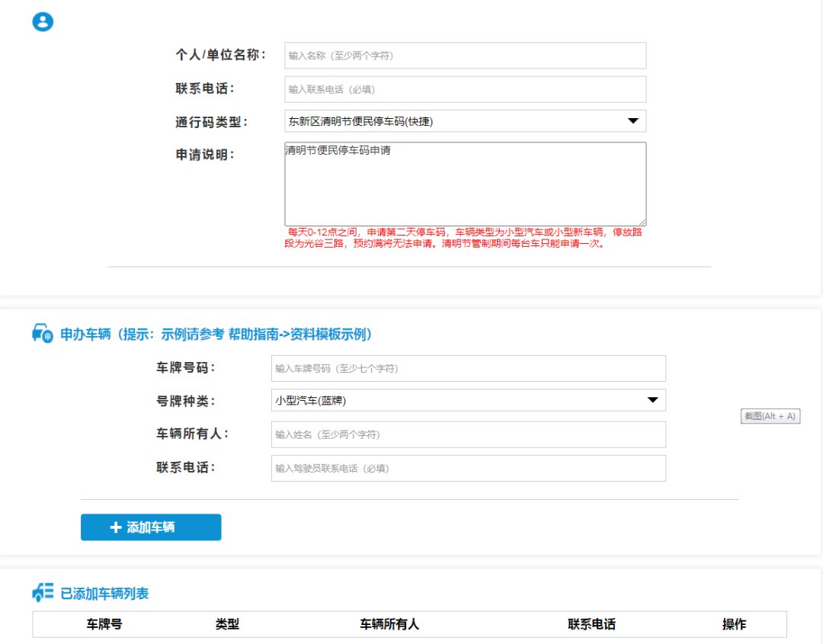The image size is (823, 644).
Task: Click the plus icon inside 添加车辆 button
Action: pyautogui.click(x=115, y=527)
